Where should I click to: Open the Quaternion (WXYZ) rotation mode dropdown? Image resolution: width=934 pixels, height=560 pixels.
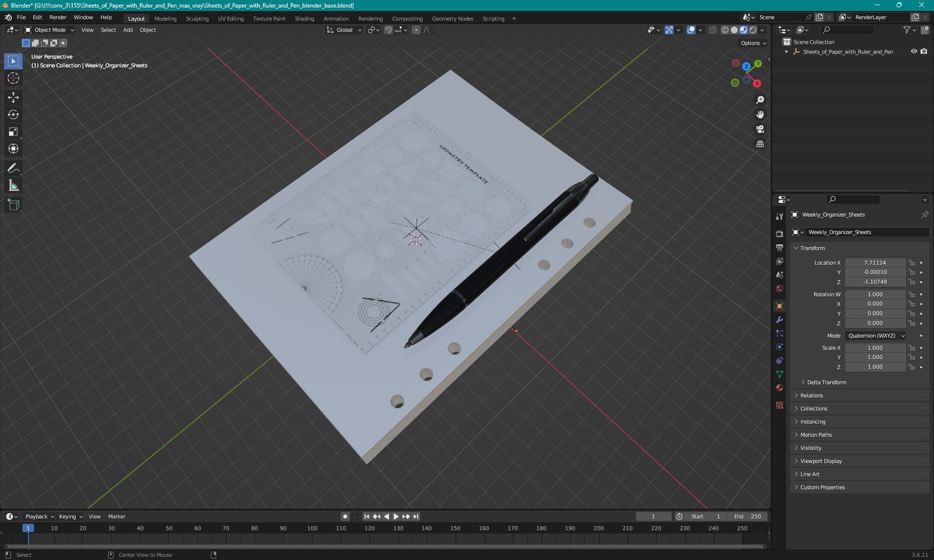(x=876, y=336)
